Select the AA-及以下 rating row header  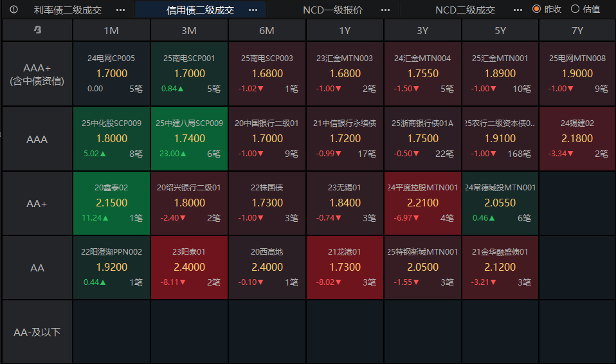tap(37, 332)
